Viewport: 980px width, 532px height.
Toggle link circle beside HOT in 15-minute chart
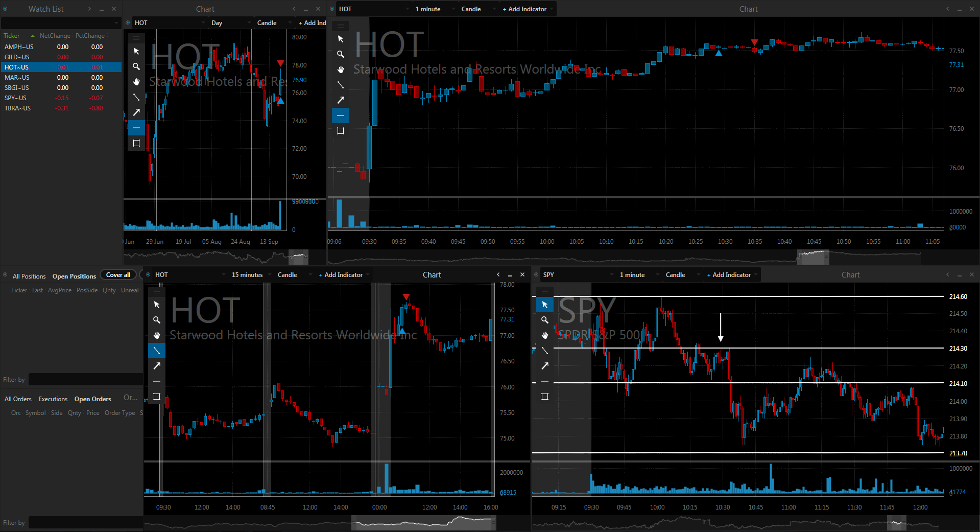148,274
